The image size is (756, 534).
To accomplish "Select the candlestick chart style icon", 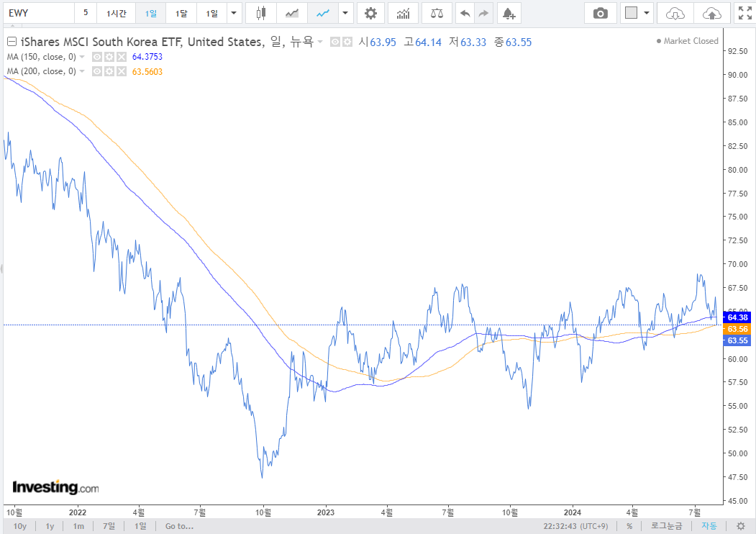I will click(x=261, y=13).
